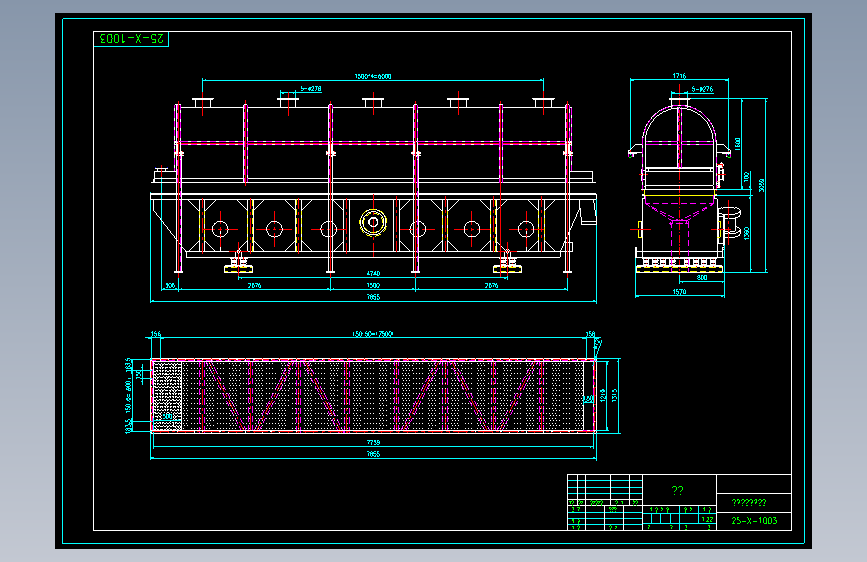The image size is (867, 562).
Task: Click the left 2676 dimension under the front view
Action: tap(254, 285)
